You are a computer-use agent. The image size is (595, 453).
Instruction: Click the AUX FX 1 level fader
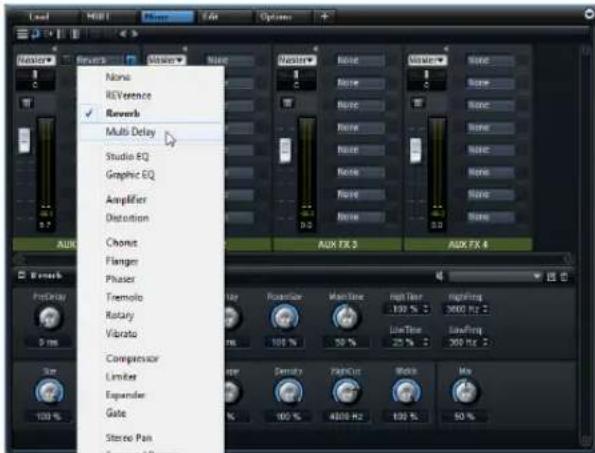pyautogui.click(x=24, y=140)
